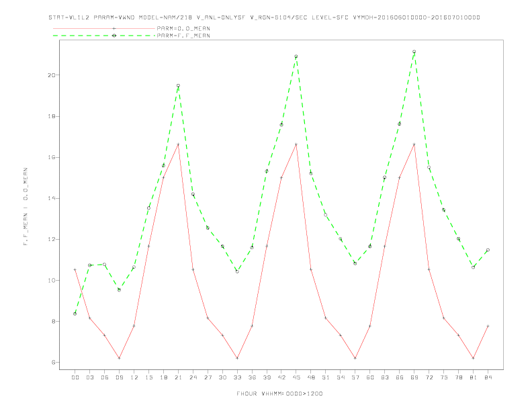Click the STAT=VL1L2 chart title line
This screenshot has height=411, width=532.
[264, 17]
